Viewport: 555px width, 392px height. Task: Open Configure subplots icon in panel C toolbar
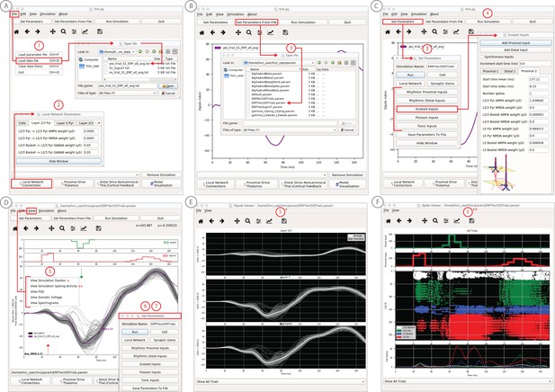click(445, 31)
